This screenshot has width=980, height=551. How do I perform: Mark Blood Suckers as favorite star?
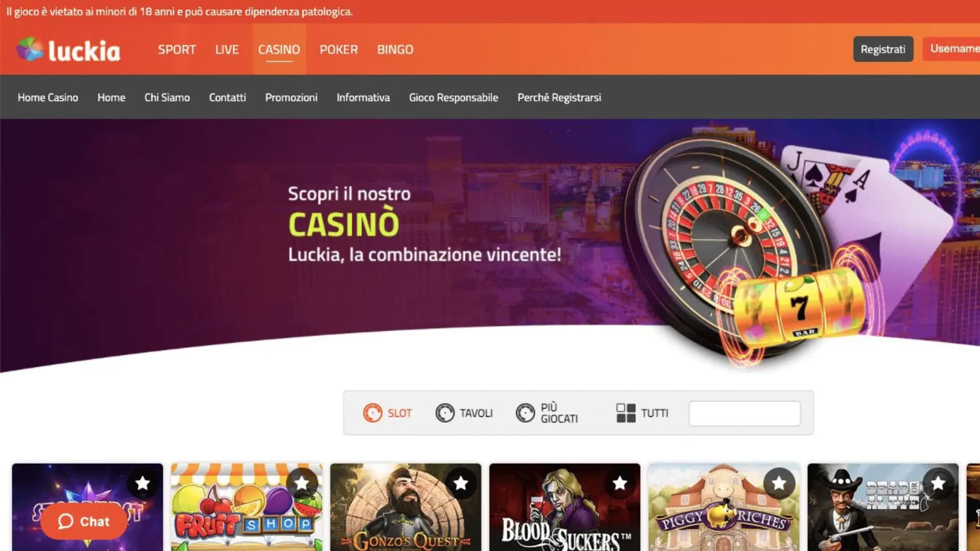(620, 483)
